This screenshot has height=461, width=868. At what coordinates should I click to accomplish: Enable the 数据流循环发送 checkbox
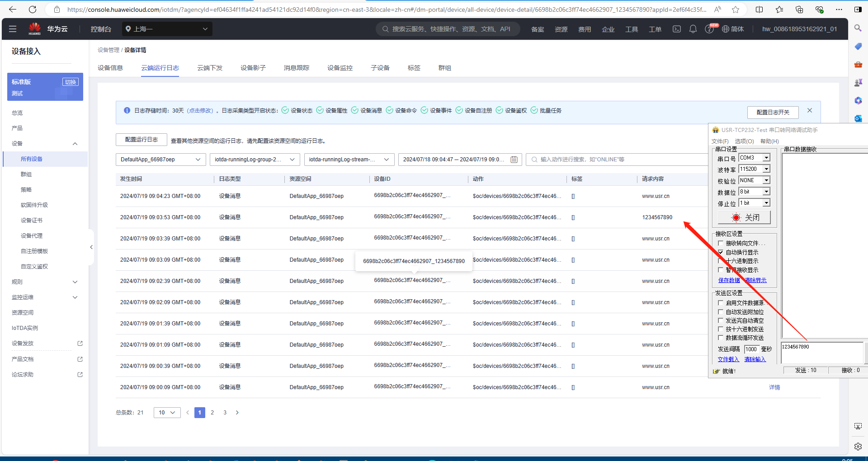(721, 338)
